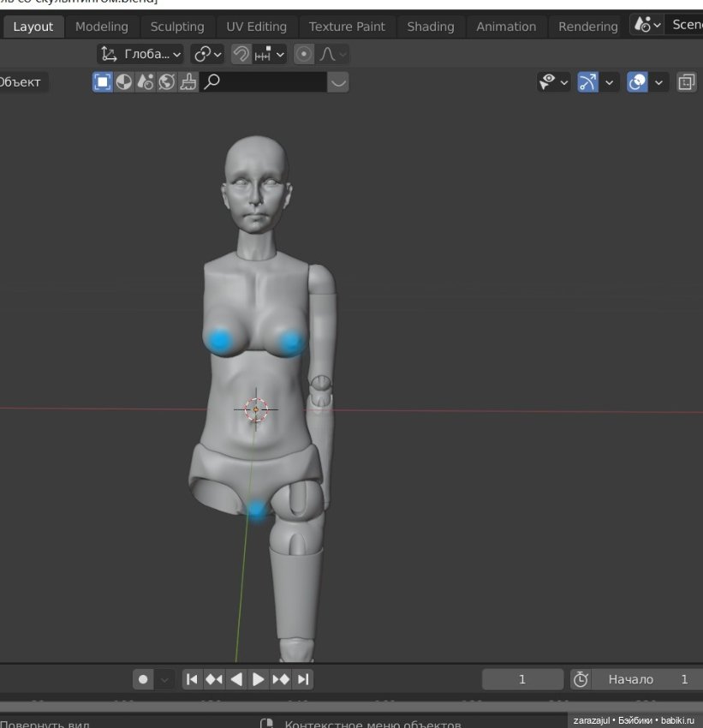
Task: Click the paintbrush icon beside search field
Action: point(188,82)
